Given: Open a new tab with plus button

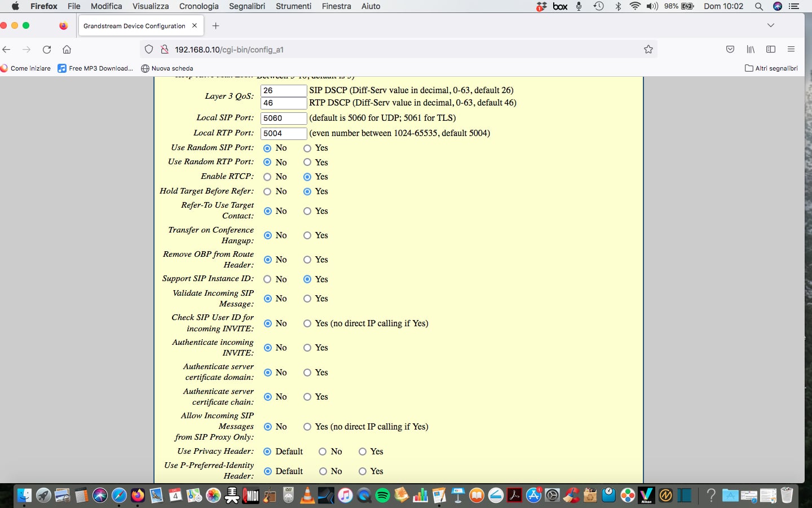Looking at the screenshot, I should pyautogui.click(x=215, y=26).
